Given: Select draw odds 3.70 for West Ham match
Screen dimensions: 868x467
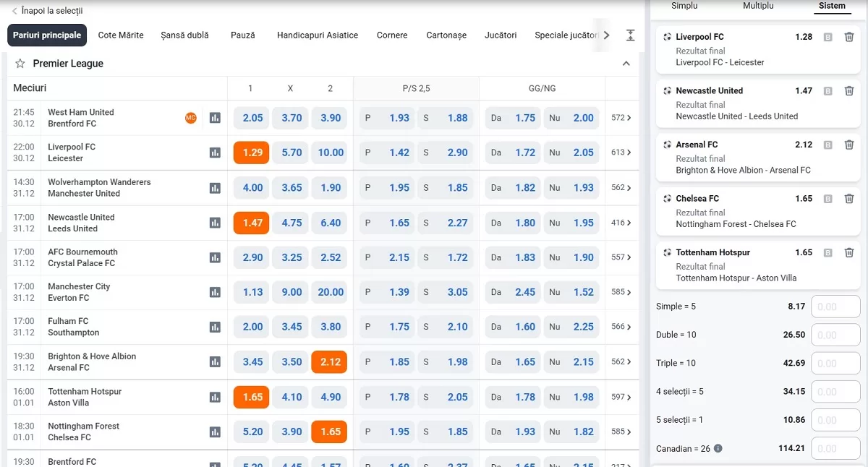Looking at the screenshot, I should pyautogui.click(x=292, y=118).
